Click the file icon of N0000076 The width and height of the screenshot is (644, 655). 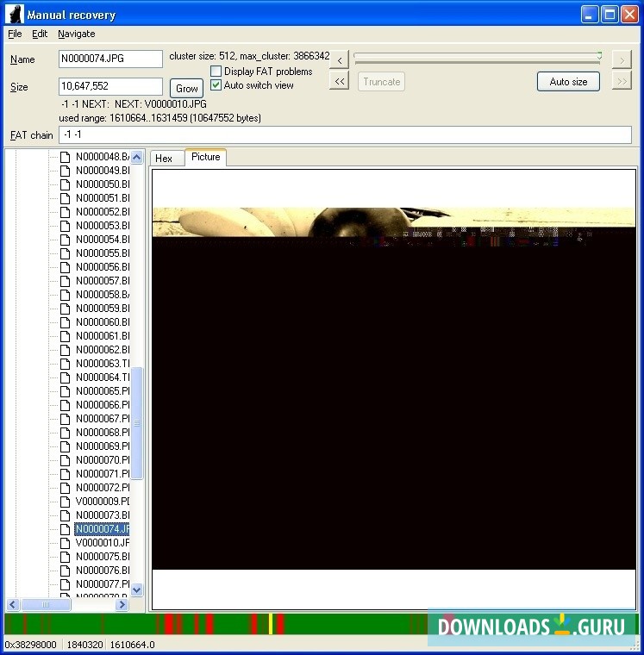tap(65, 571)
